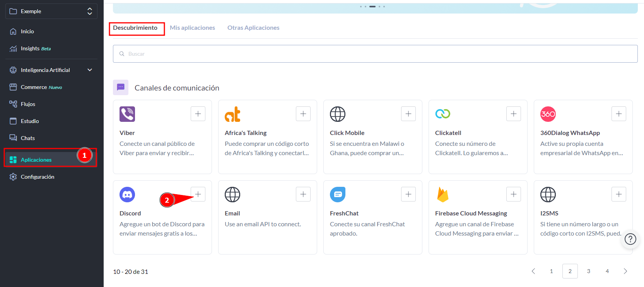644x287 pixels.
Task: Click the Buscar search field
Action: click(x=375, y=54)
